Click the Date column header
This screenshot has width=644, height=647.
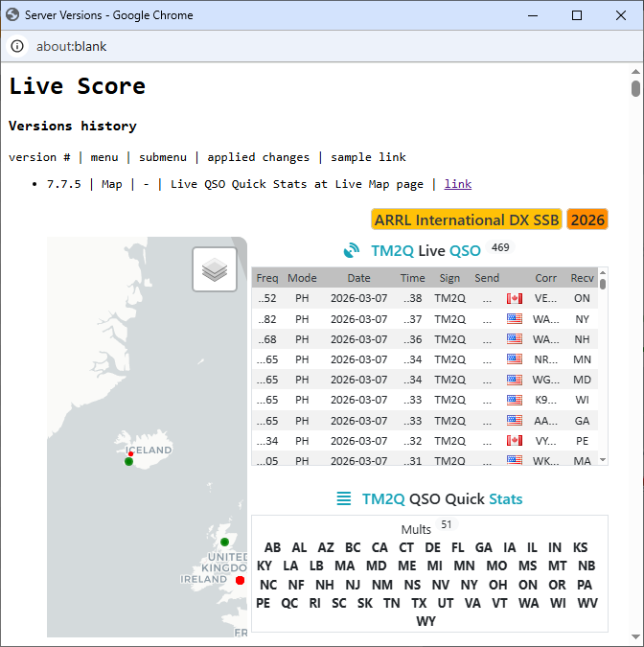359,278
